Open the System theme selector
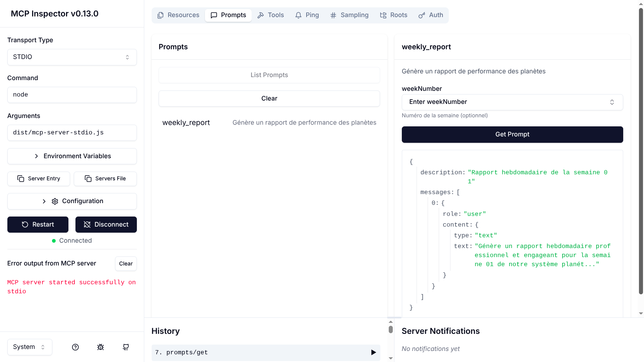Screen dimensions: 644x362 [30, 347]
